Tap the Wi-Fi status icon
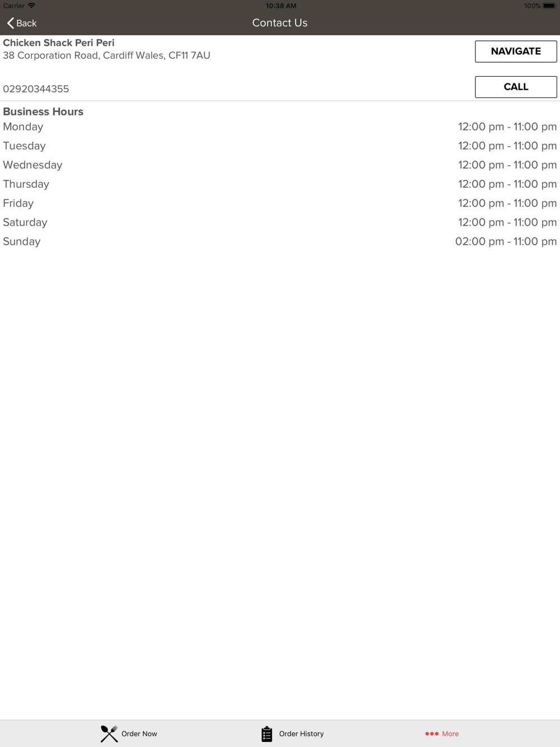 point(32,6)
